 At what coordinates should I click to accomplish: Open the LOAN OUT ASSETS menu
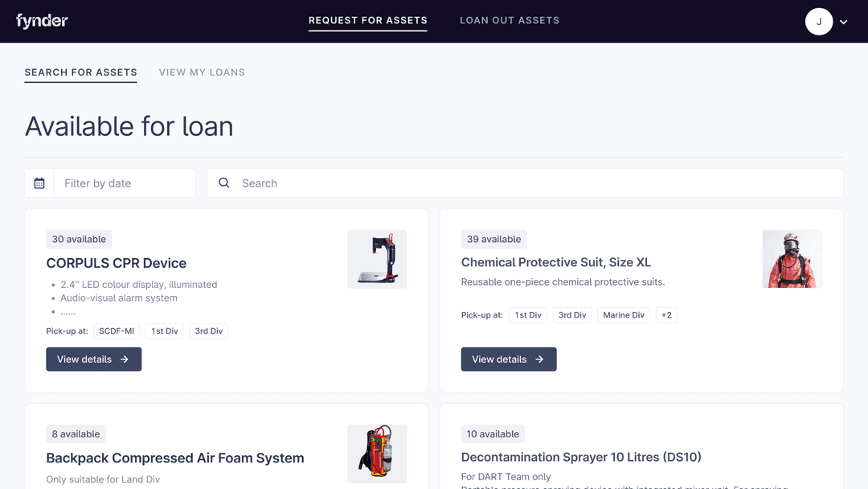click(510, 20)
